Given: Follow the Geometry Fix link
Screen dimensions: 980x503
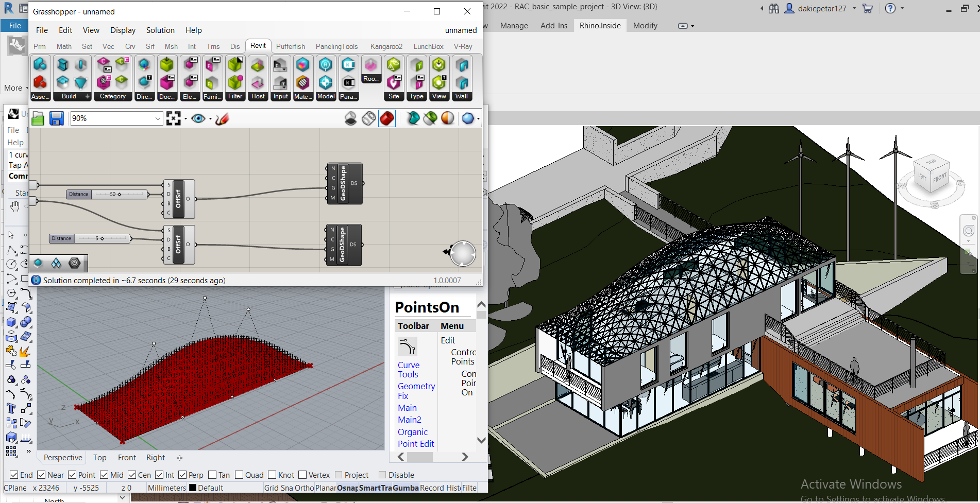Looking at the screenshot, I should [x=416, y=391].
